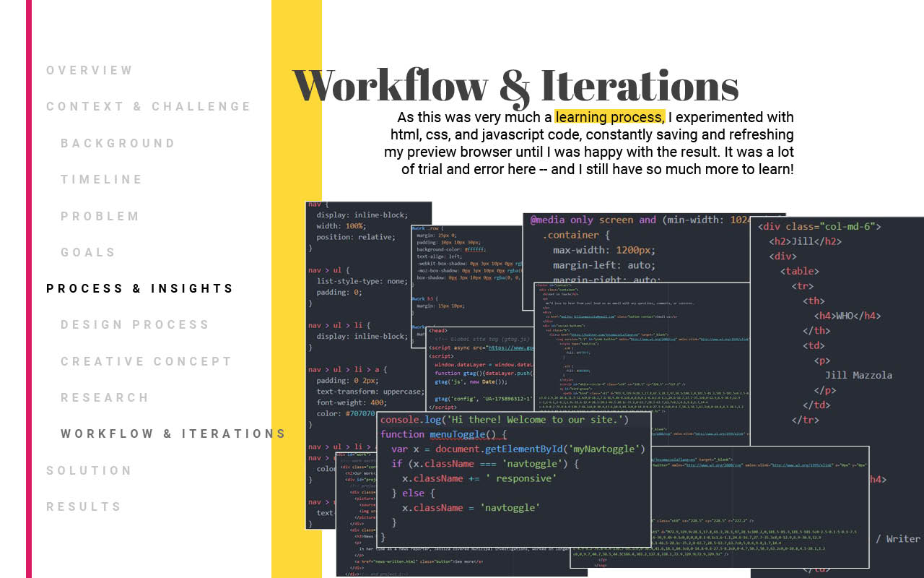Go to Creative Concept subsection
Screen dimensions: 924x578
[147, 361]
